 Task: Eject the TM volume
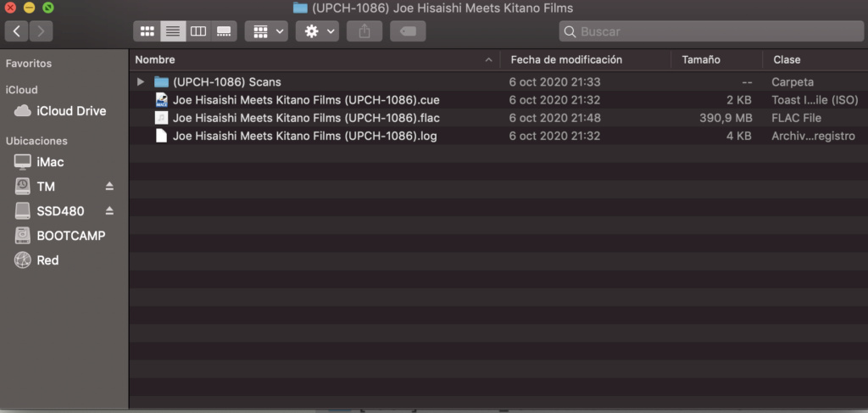(109, 187)
